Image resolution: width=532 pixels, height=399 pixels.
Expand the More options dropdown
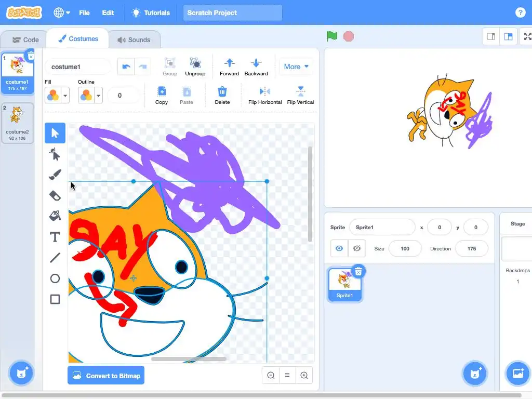(296, 66)
